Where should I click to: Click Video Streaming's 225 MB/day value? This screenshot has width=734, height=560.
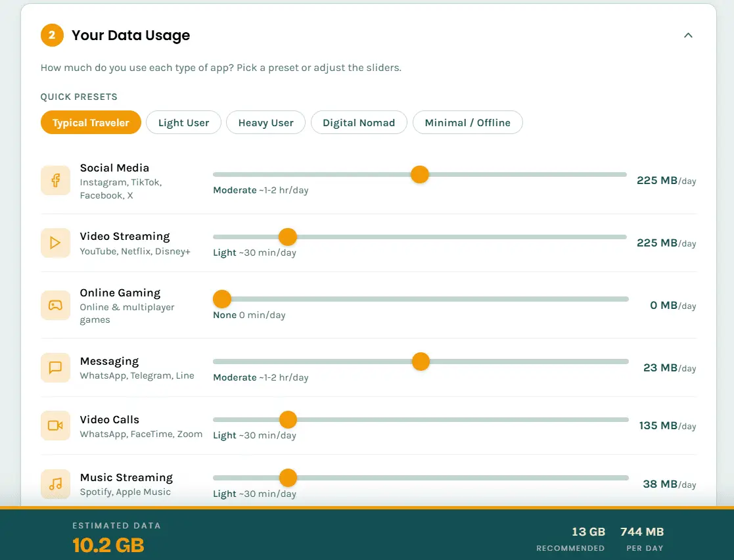(666, 243)
